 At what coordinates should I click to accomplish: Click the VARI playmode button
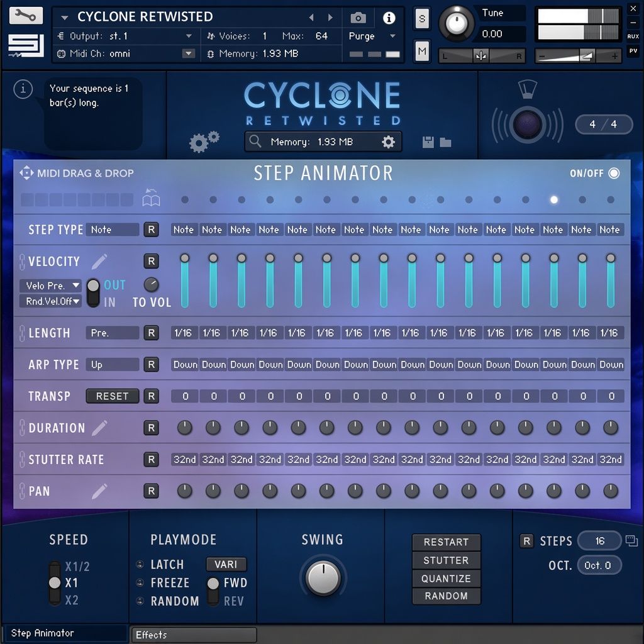pos(226,564)
